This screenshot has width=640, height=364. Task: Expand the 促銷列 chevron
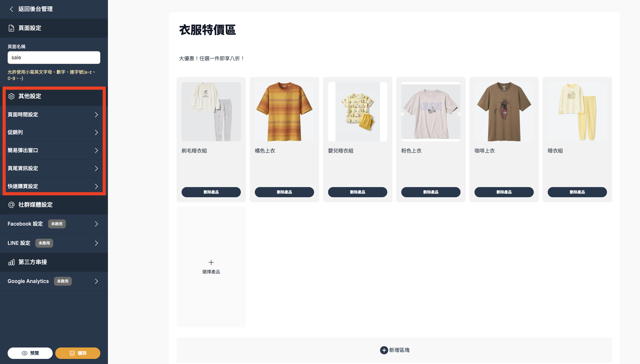[97, 132]
